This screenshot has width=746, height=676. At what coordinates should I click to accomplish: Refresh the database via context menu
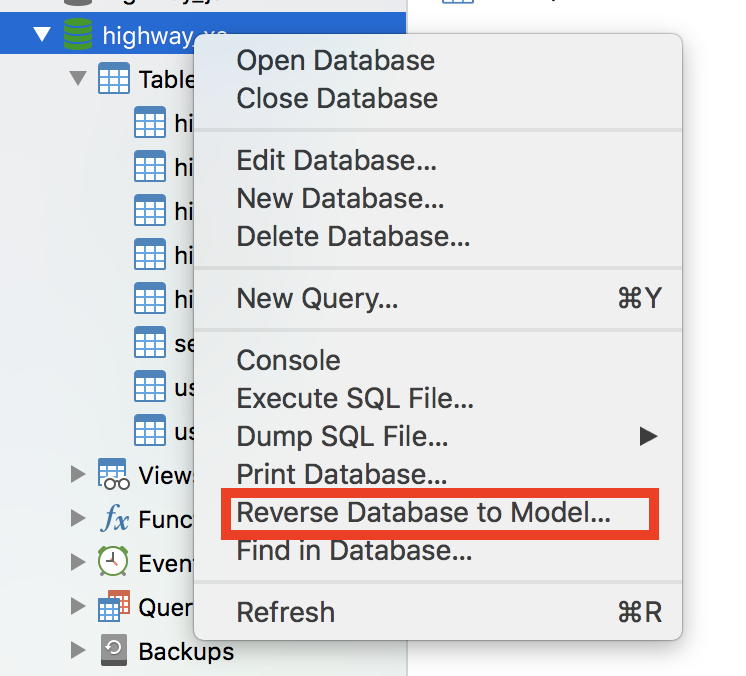point(285,612)
